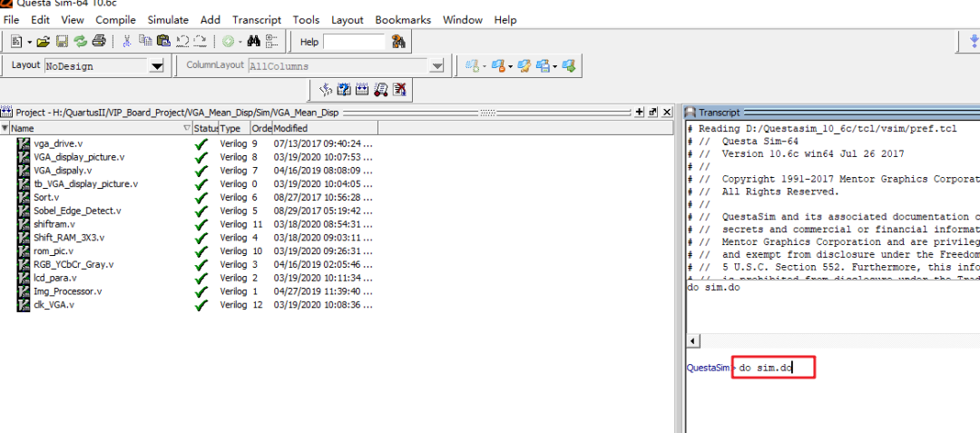Click the Save floppy disk icon
980x433 pixels.
coord(62,42)
